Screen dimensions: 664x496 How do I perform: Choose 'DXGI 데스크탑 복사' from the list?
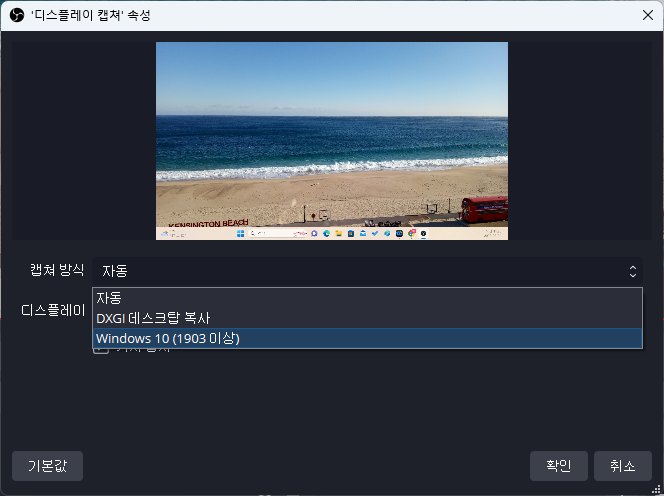pos(367,318)
